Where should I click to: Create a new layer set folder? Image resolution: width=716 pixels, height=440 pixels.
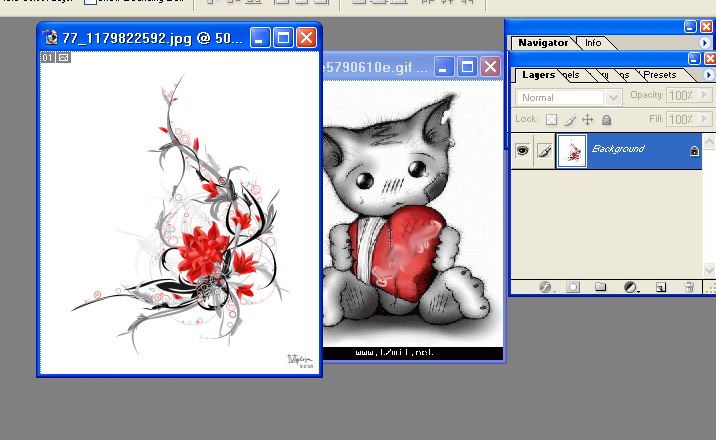600,287
